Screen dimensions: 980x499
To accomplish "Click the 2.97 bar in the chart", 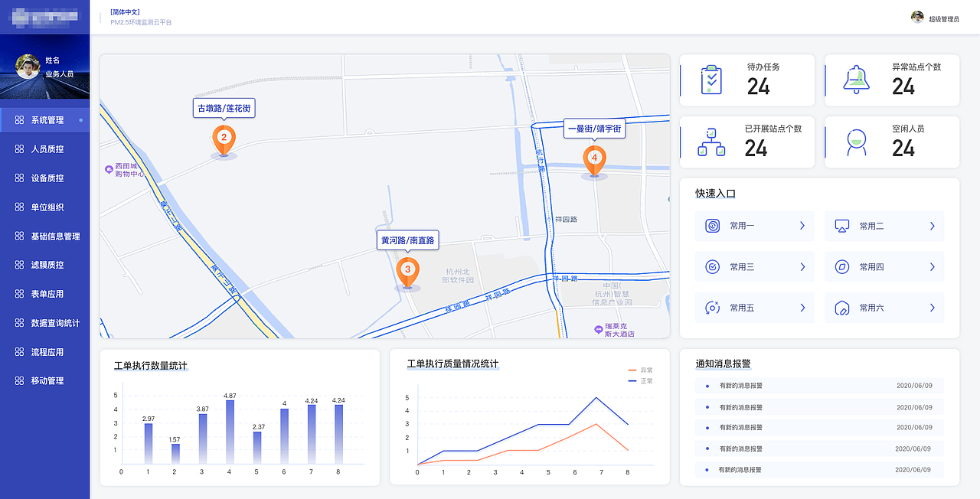I will click(149, 443).
